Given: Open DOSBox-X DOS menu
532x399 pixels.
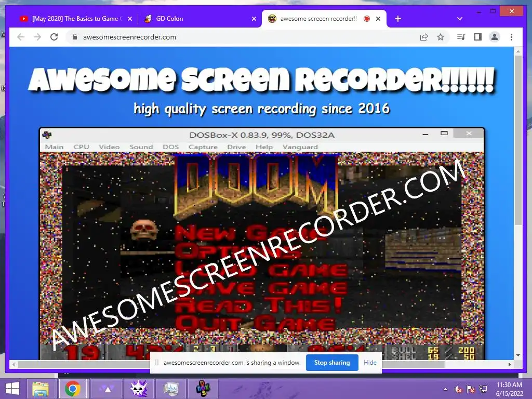Looking at the screenshot, I should (x=170, y=147).
